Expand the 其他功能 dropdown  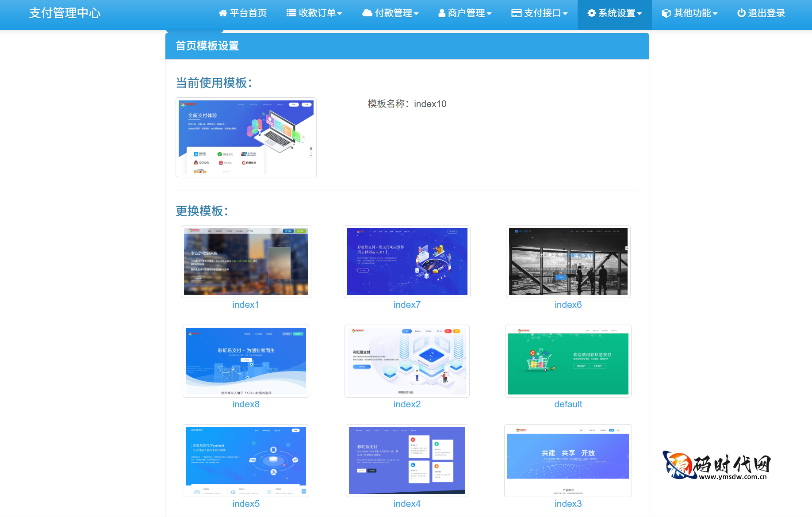(x=689, y=13)
